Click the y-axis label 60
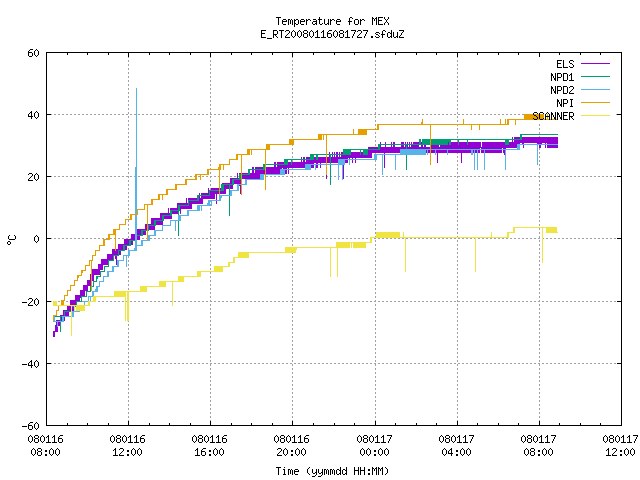This screenshot has height=480, width=640. point(33,53)
